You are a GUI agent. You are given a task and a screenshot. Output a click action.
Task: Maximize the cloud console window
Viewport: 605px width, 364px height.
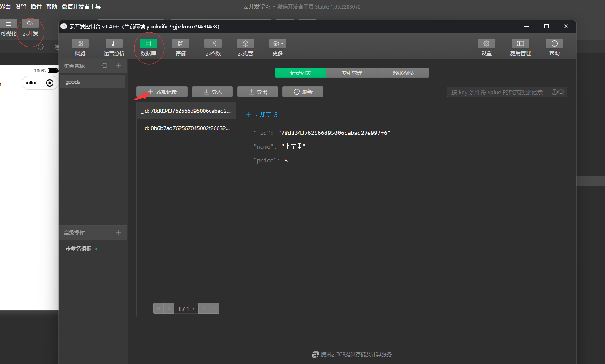tap(546, 26)
